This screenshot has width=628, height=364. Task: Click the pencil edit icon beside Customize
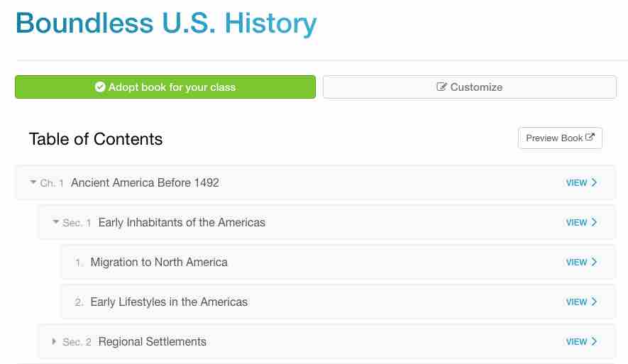[x=441, y=87]
